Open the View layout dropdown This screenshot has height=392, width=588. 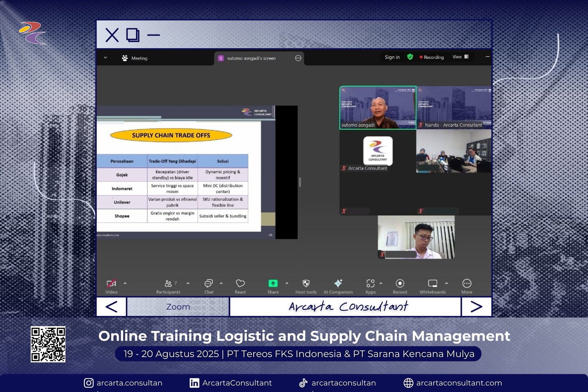460,57
